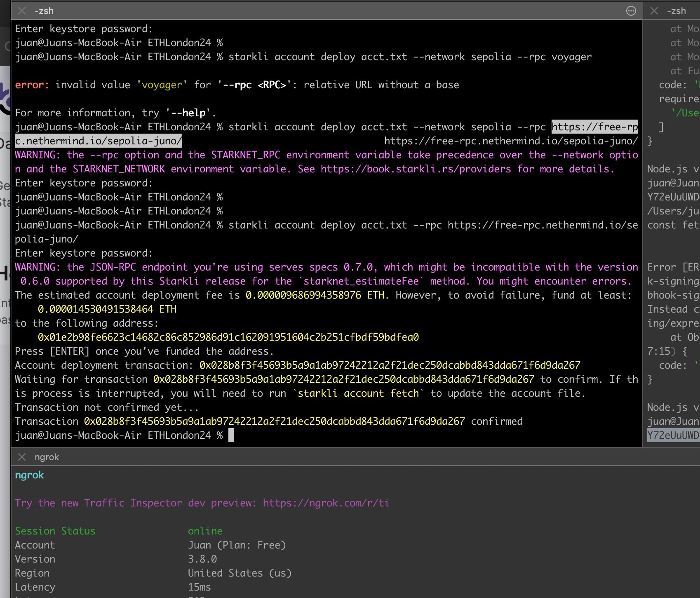
Task: Click the account address 0x01e2b98f...
Action: coord(228,337)
